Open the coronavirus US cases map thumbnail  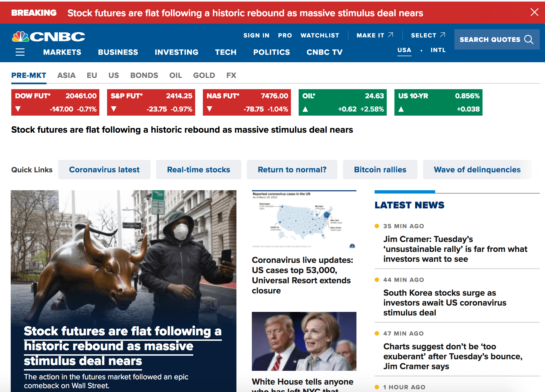pyautogui.click(x=304, y=220)
